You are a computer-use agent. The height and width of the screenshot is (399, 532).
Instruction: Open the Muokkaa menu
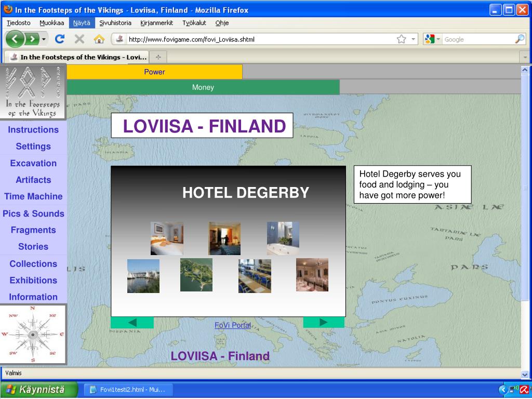click(x=51, y=23)
